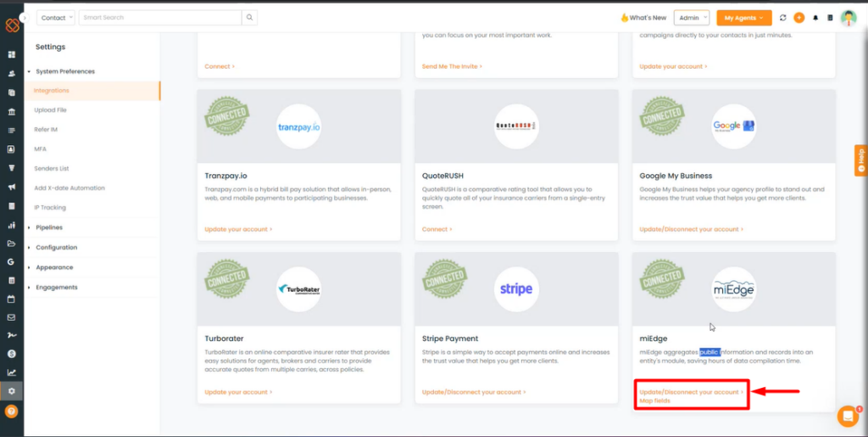Open the My Agents dropdown

click(744, 18)
